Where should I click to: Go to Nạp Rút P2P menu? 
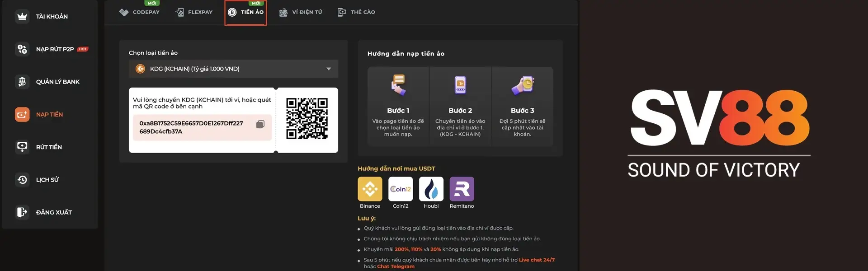point(55,49)
